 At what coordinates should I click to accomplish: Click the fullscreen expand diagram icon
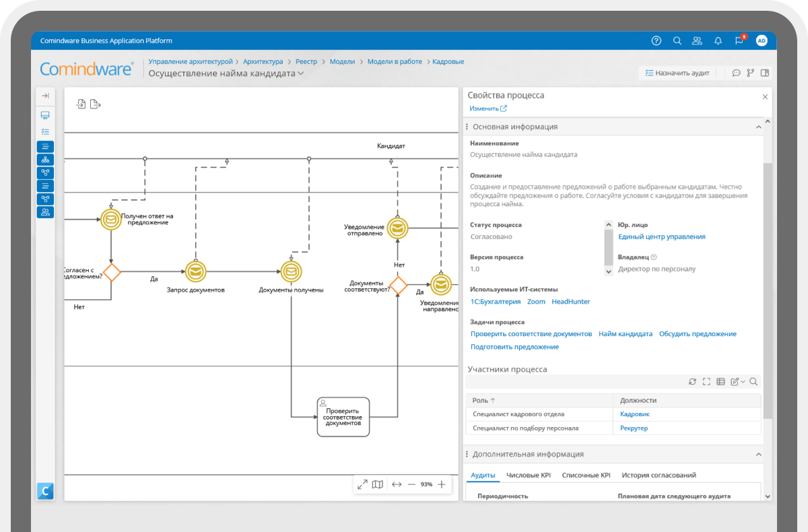(362, 484)
